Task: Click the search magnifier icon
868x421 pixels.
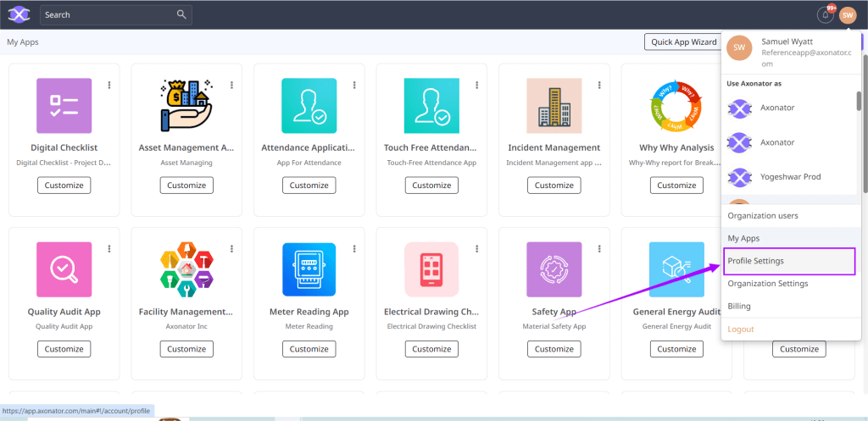Action: tap(181, 14)
